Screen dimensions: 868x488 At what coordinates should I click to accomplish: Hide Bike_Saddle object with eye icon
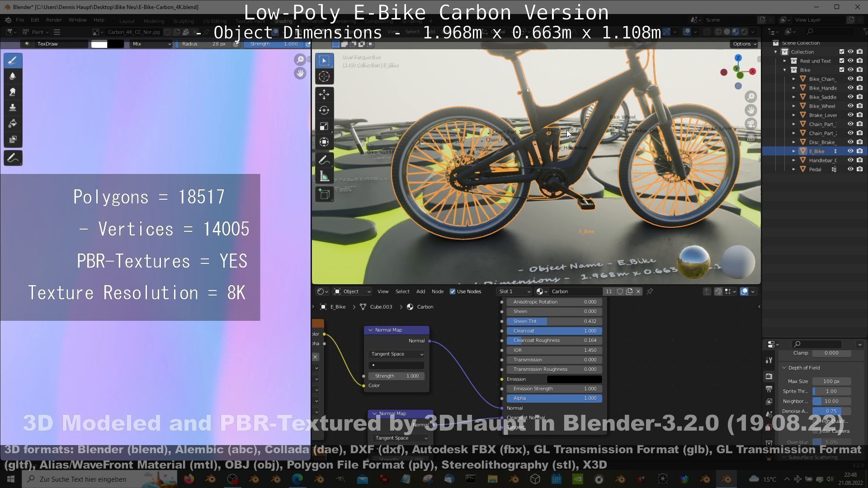point(850,97)
